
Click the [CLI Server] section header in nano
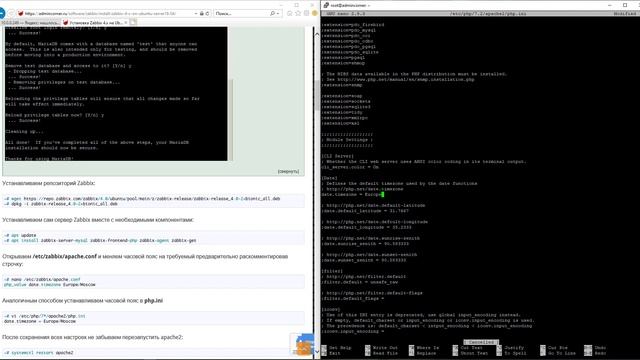click(x=338, y=156)
